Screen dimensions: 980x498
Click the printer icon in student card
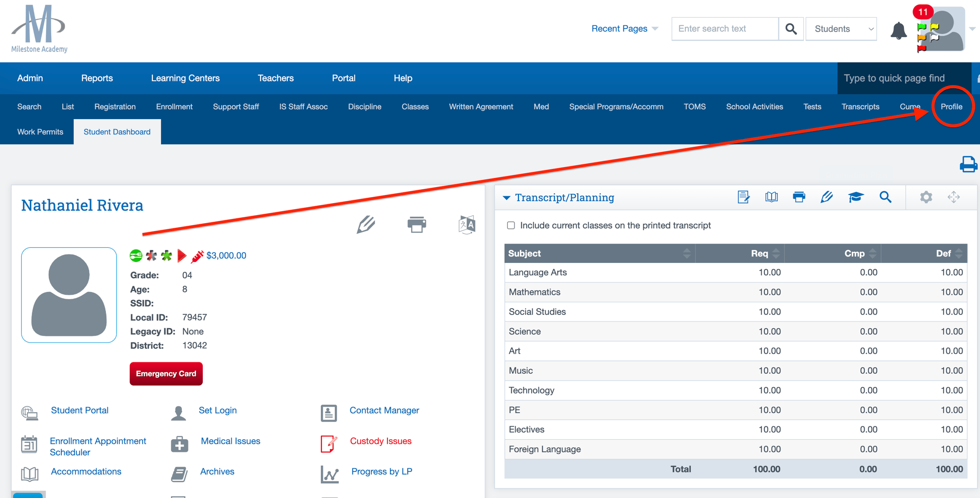tap(416, 225)
